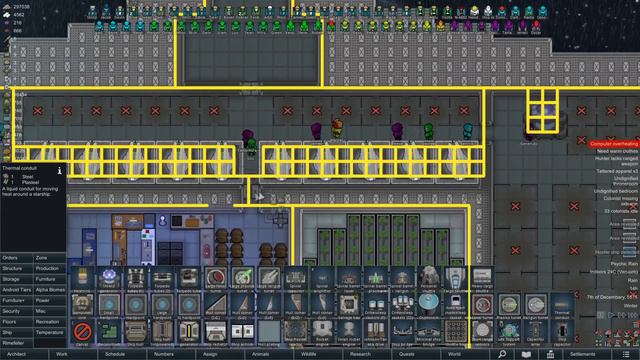Open the search magnifier icon
The height and width of the screenshot is (360, 640).
502,354
